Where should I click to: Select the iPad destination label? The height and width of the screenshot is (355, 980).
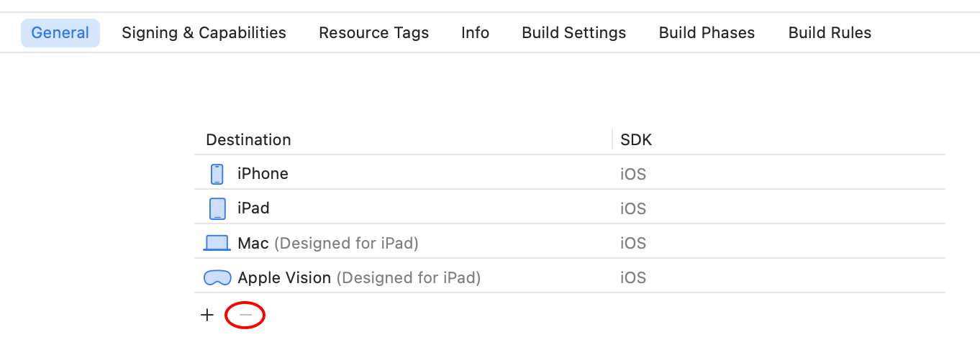pos(253,208)
